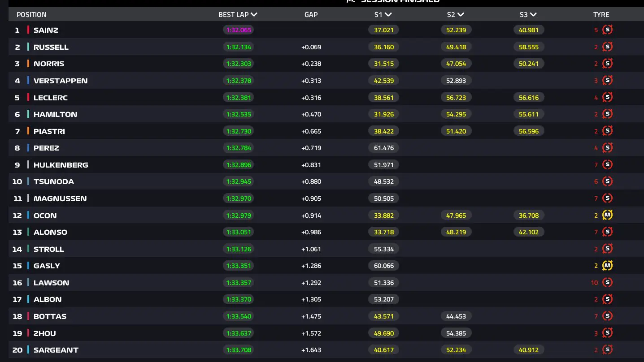The height and width of the screenshot is (362, 644).
Task: Click Lawson's soft tyre icon
Action: pos(607,282)
